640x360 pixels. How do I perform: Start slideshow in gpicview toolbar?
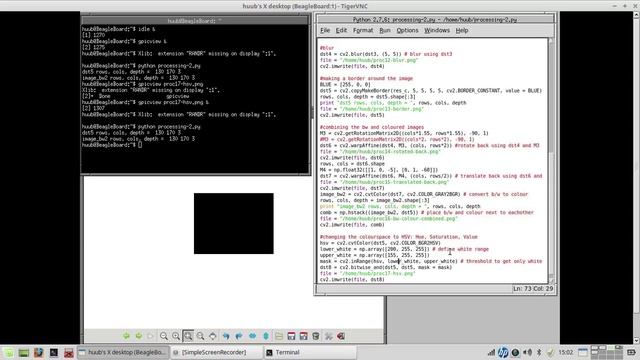(151, 336)
